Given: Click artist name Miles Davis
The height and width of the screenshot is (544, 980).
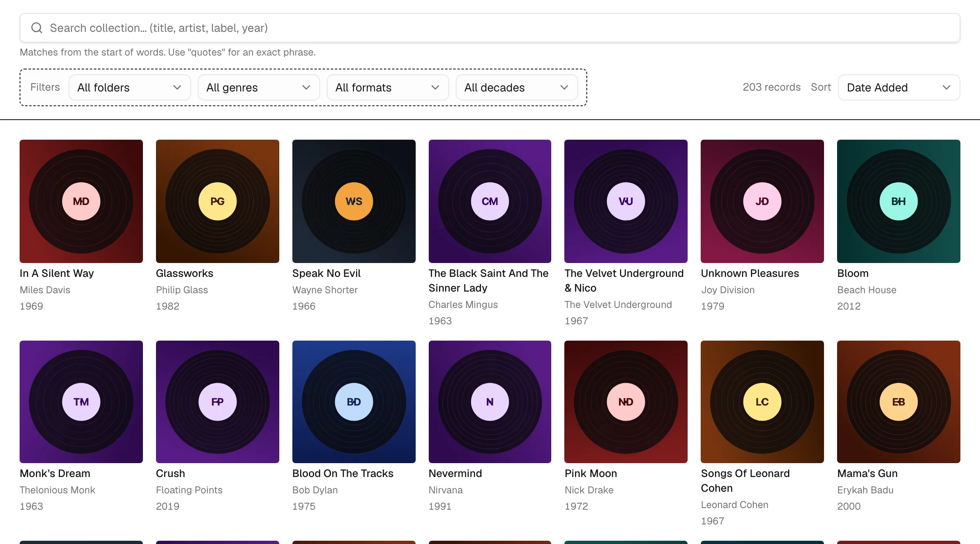Looking at the screenshot, I should (x=45, y=290).
